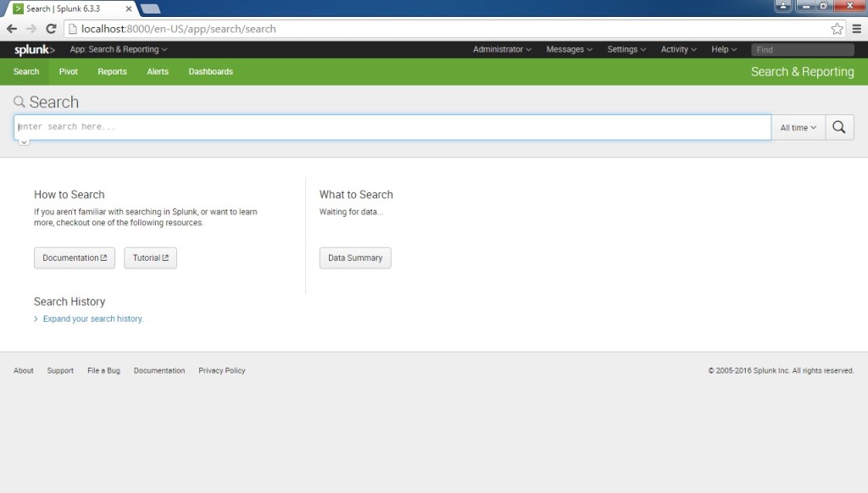Click inside the Find input field

pyautogui.click(x=801, y=49)
